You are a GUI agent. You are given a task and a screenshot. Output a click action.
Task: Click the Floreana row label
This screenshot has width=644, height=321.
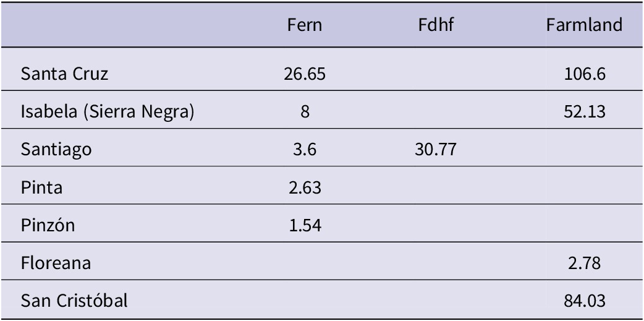[x=56, y=263]
